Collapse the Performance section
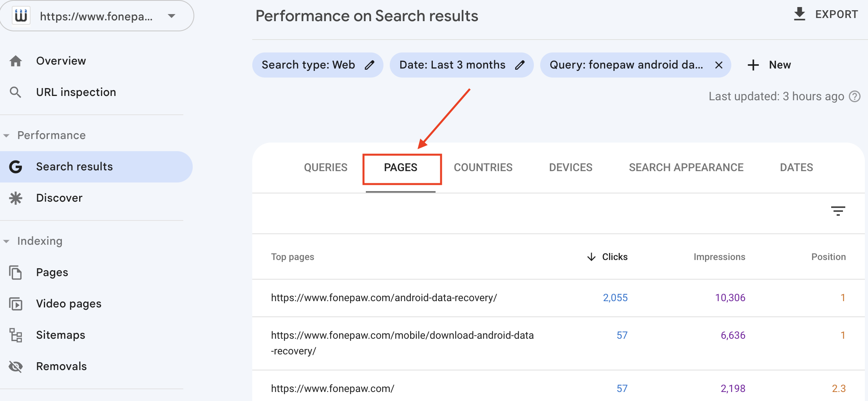The width and height of the screenshot is (868, 401). coord(6,135)
